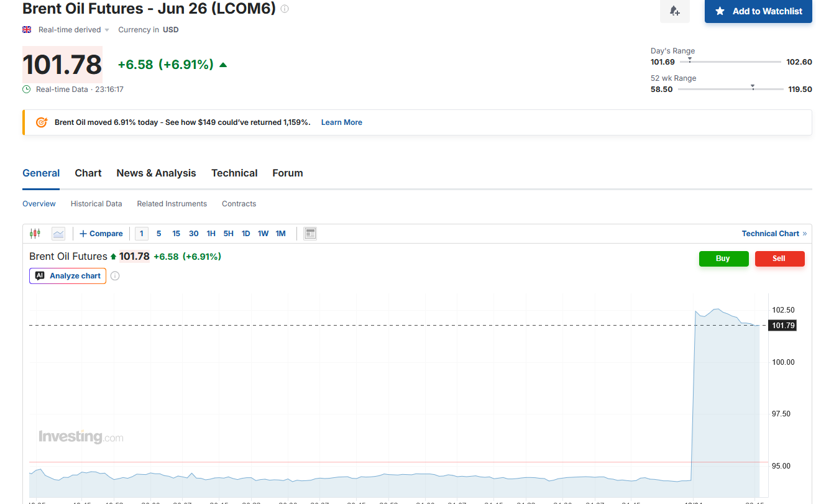Click the Compare button
The height and width of the screenshot is (504, 816).
coord(101,234)
